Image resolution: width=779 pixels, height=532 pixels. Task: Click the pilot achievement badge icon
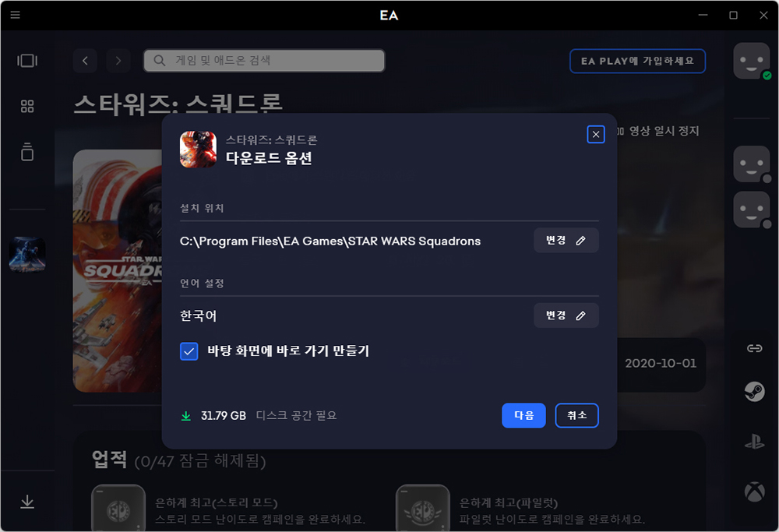423,508
